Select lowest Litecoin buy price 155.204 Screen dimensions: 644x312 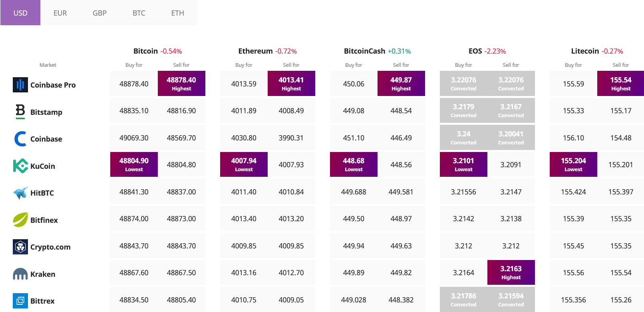(x=573, y=164)
